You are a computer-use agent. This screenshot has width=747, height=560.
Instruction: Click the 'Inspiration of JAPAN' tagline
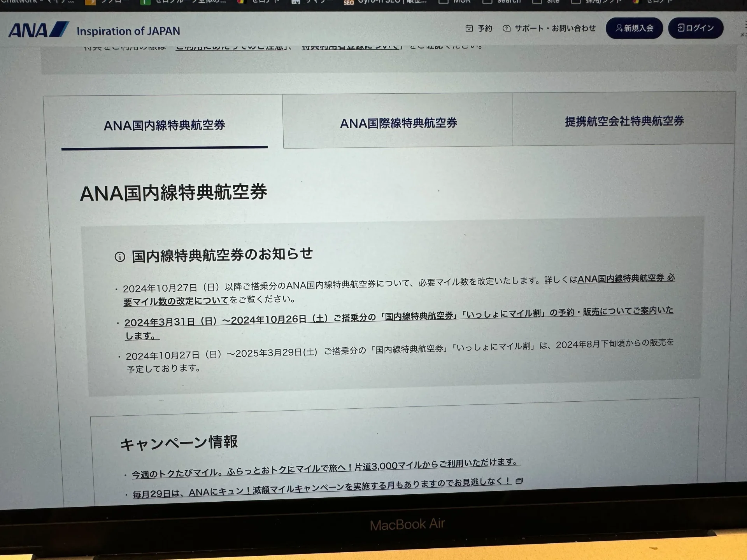(x=128, y=31)
